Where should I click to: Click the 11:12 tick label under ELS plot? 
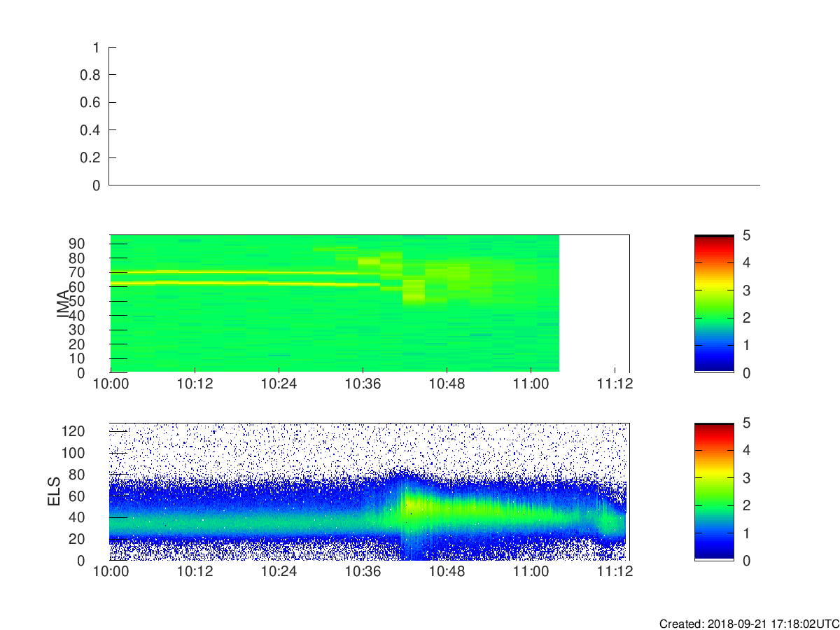[x=615, y=572]
